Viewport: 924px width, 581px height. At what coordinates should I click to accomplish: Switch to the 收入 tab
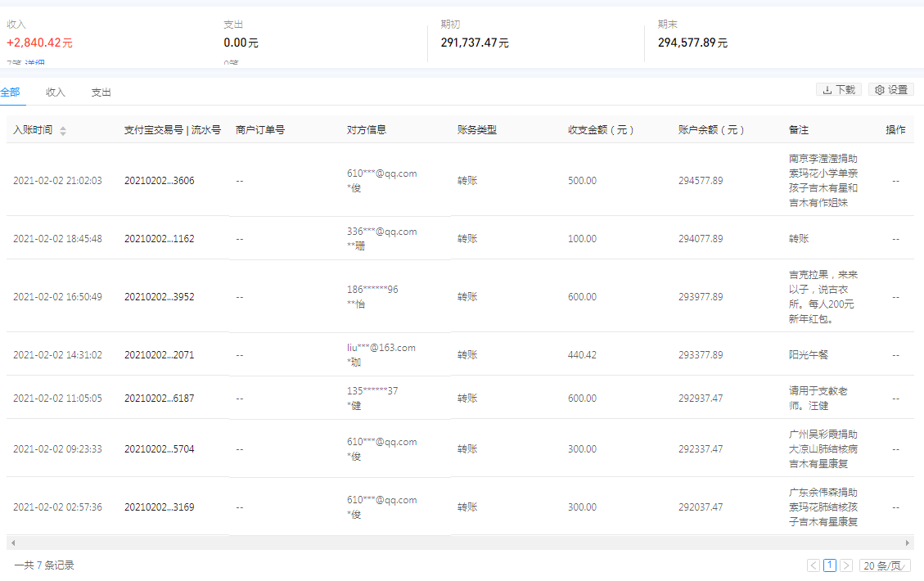point(55,92)
